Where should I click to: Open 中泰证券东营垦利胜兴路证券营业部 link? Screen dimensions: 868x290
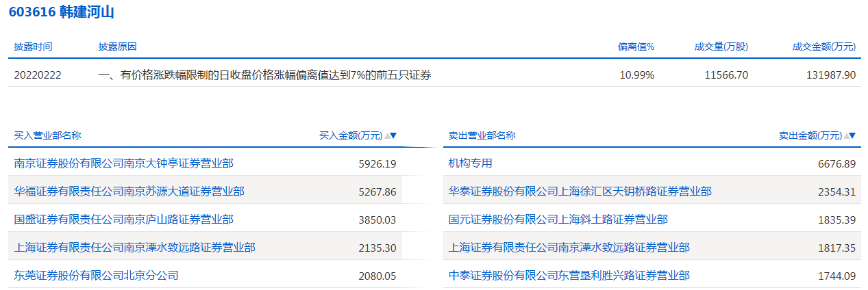(x=569, y=276)
